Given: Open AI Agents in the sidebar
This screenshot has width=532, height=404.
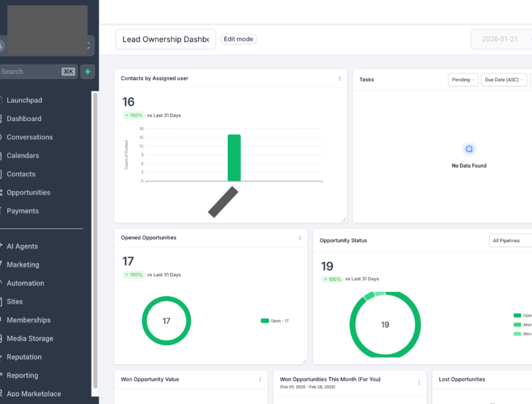Looking at the screenshot, I should [x=23, y=246].
